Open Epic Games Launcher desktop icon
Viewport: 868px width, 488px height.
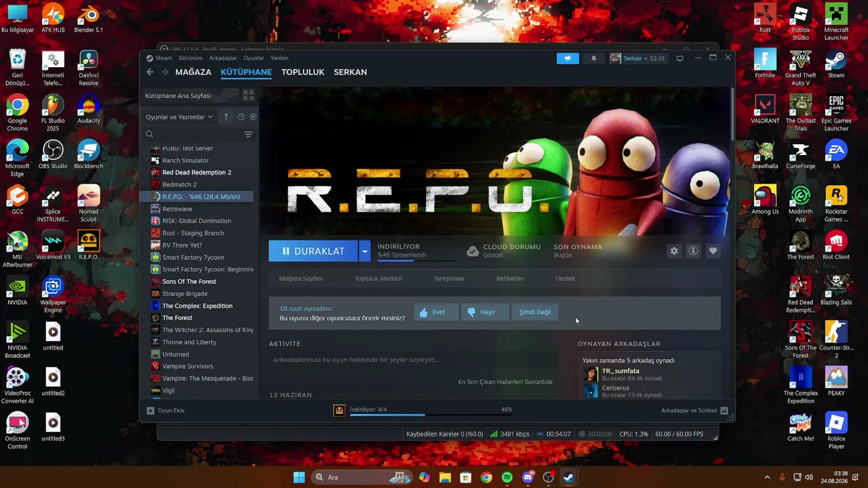[x=836, y=113]
